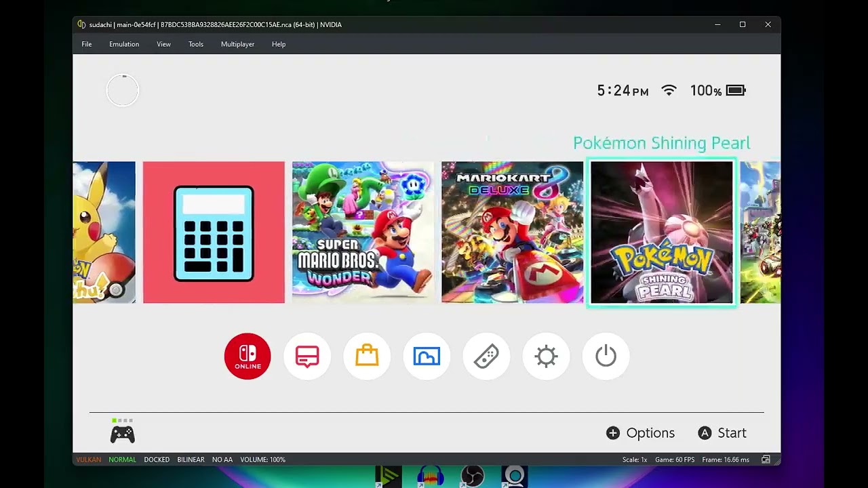868x488 pixels.
Task: Click the Options label
Action: pos(650,433)
